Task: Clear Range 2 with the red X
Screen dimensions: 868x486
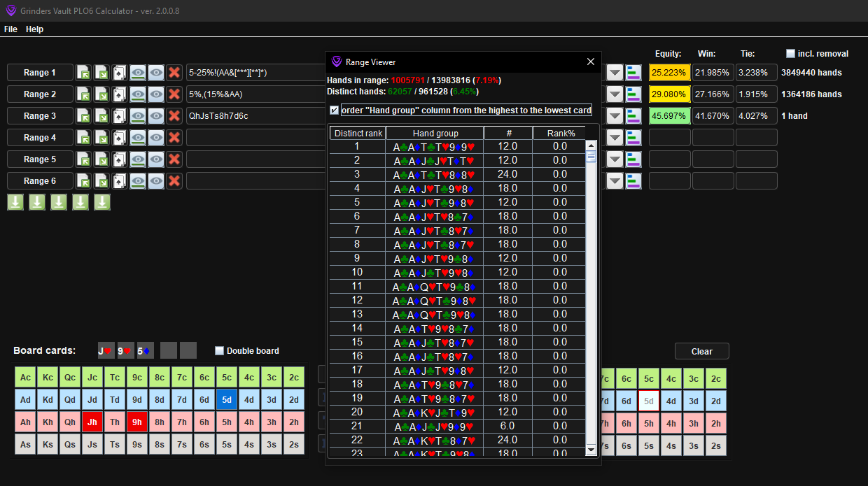Action: [x=174, y=94]
